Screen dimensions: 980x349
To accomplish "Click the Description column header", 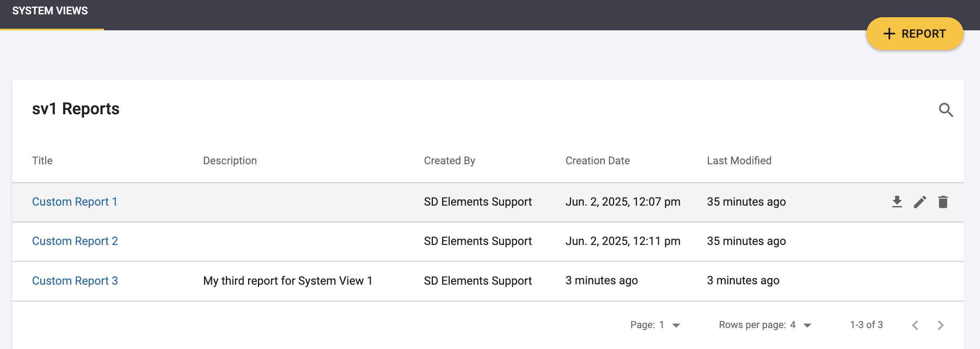I will 230,161.
